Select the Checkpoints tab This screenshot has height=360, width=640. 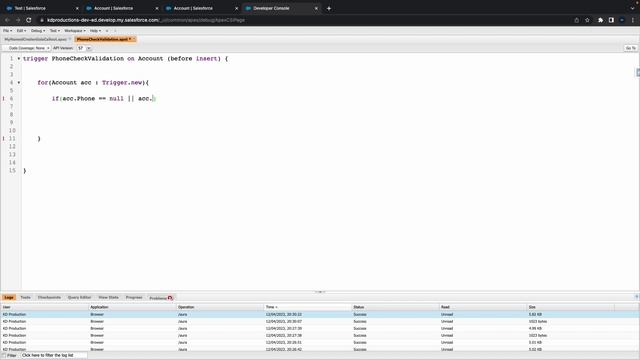(x=49, y=298)
